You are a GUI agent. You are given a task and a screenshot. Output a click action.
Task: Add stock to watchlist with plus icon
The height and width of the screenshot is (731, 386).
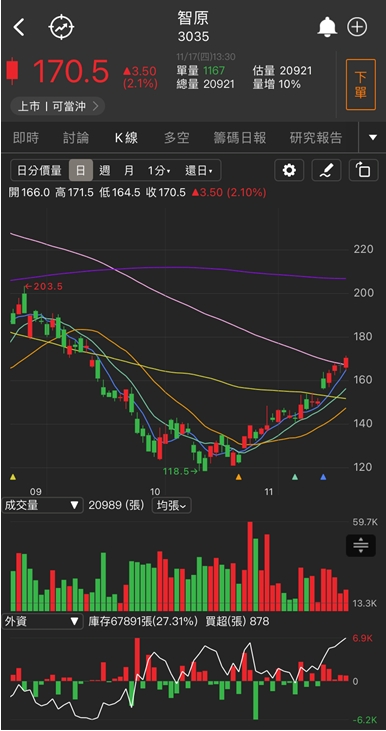click(358, 27)
